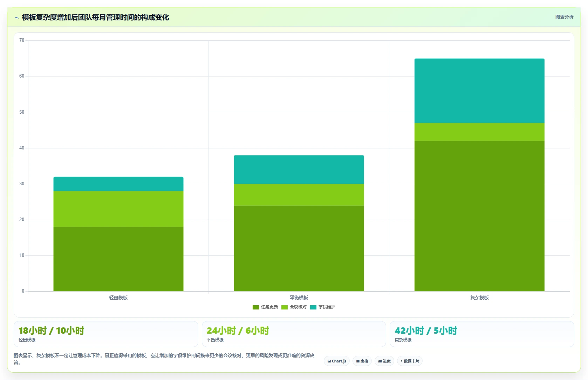Click the dark-green 任务更新 segment of 轻量模板 bar
588x380 pixels.
[118, 259]
